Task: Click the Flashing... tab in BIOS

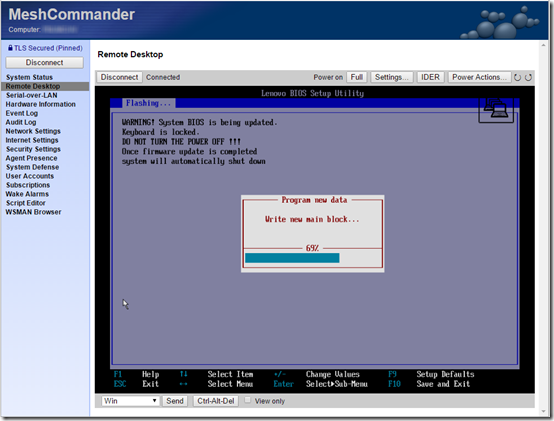Action: pos(148,103)
